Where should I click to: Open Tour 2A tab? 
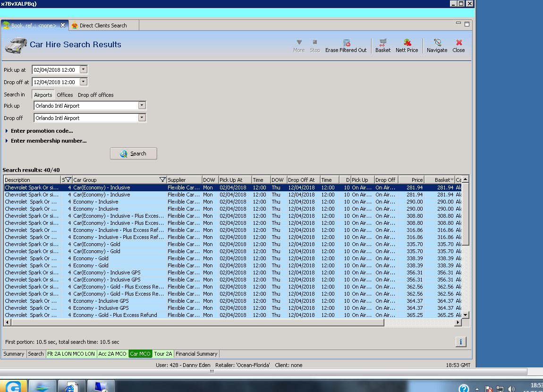pos(163,354)
